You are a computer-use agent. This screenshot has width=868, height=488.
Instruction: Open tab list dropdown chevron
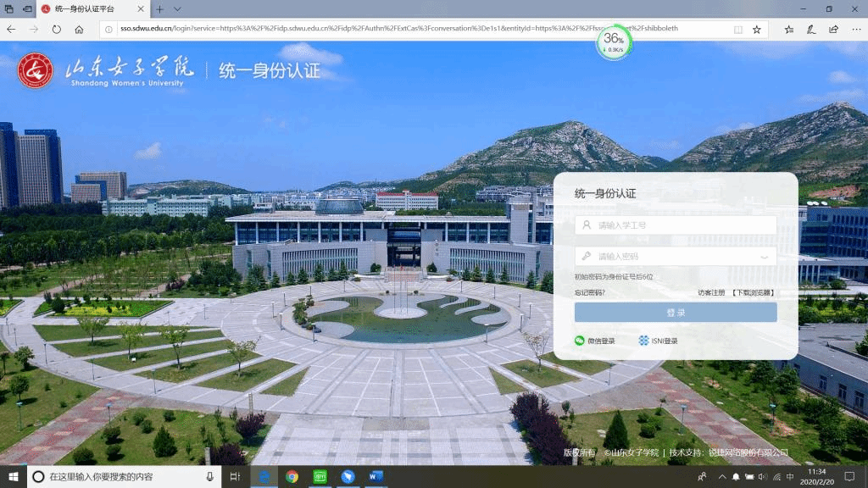click(x=177, y=8)
